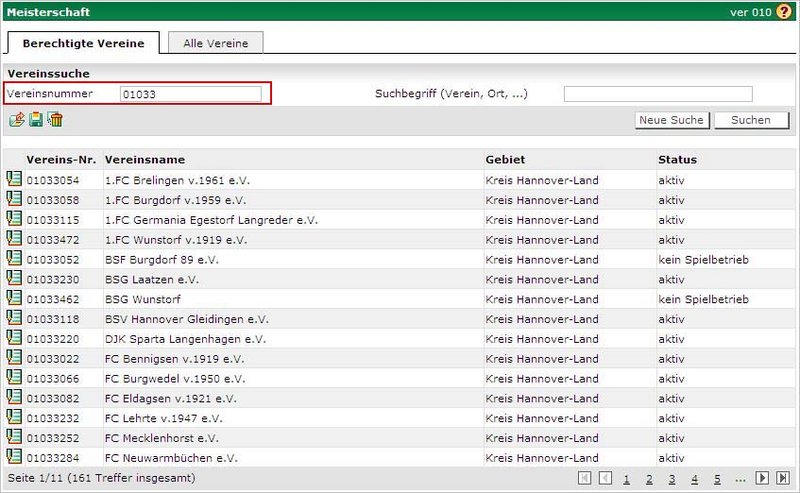This screenshot has width=800, height=493.
Task: Jump to last results page arrow
Action: click(x=782, y=478)
